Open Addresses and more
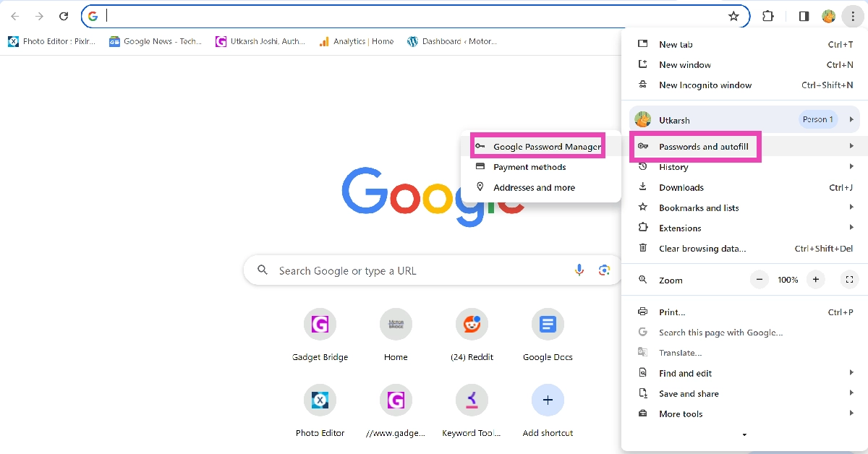Screen dimensions: 868x454 (x=534, y=187)
